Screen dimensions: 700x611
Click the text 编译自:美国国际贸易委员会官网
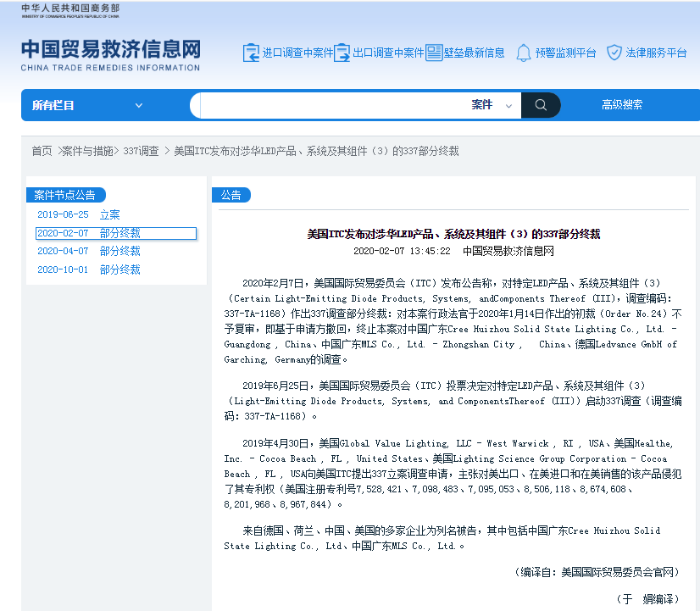[597, 573]
